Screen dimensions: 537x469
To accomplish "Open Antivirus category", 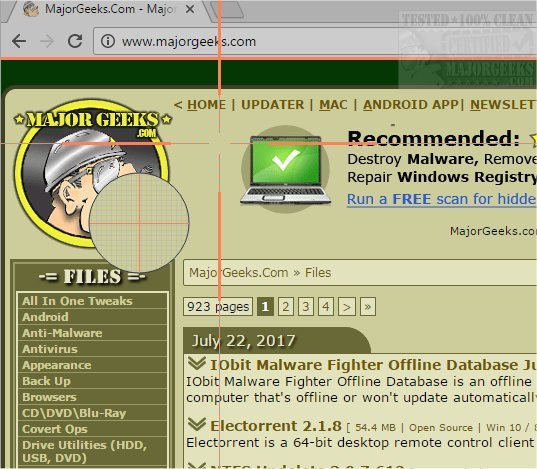I will pos(50,349).
